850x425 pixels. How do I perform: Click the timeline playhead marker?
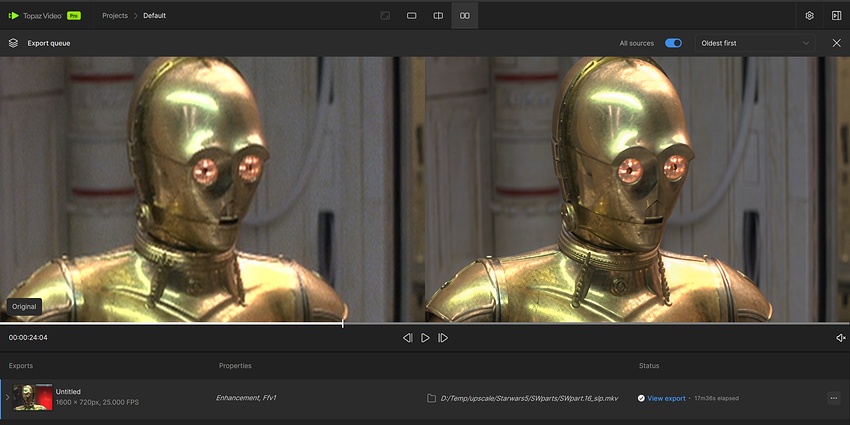tap(343, 323)
